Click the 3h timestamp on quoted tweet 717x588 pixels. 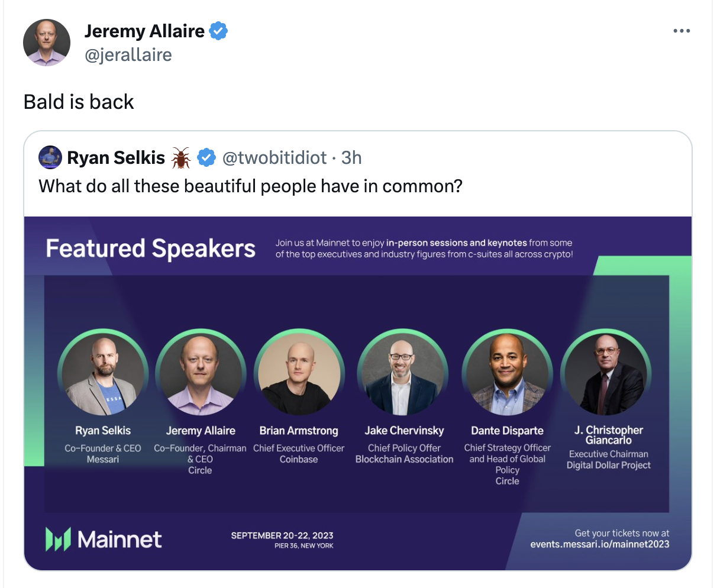[x=351, y=157]
